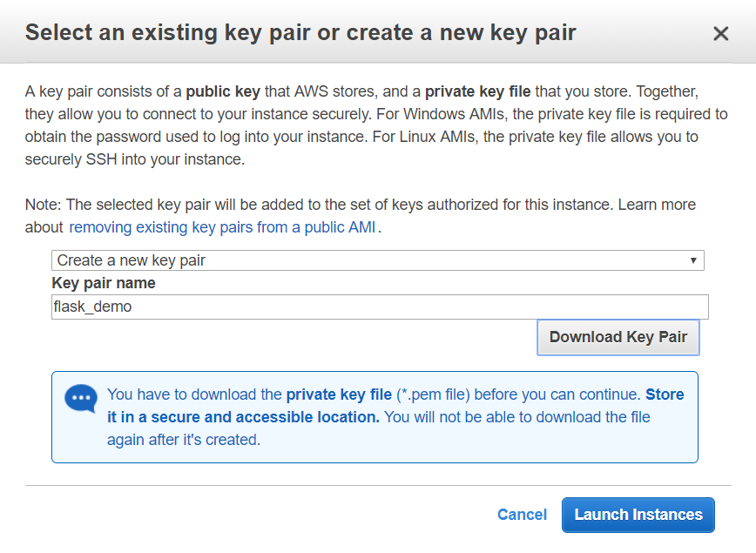Click the blue speech bubble info icon
This screenshot has height=553, width=756.
(x=81, y=399)
